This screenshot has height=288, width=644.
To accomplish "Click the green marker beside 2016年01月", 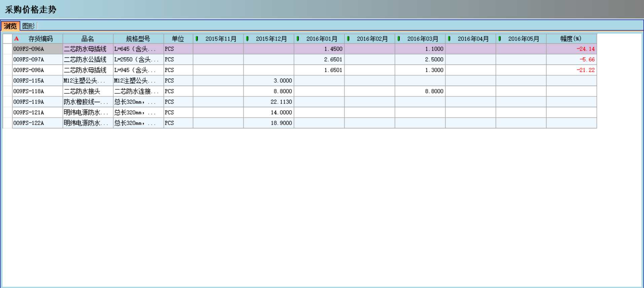I will (x=298, y=39).
